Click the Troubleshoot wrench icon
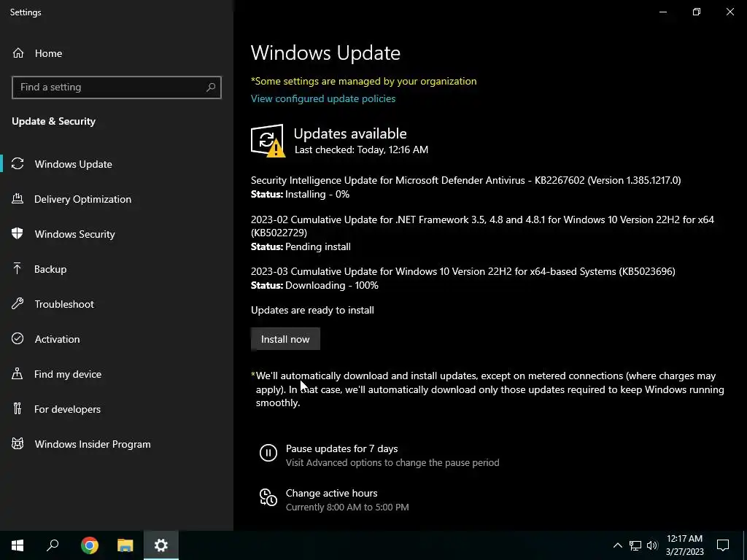Viewport: 747px width, 560px height. pos(18,303)
